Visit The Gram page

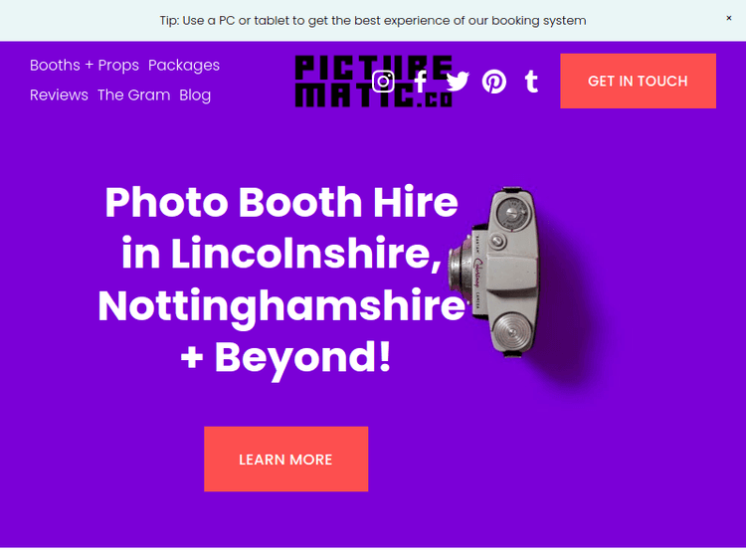tap(133, 95)
